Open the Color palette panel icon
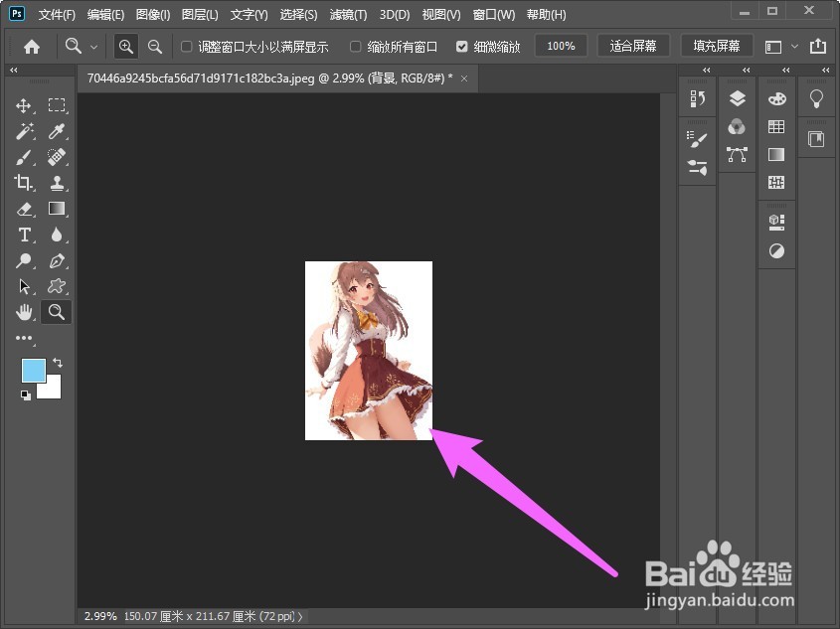The height and width of the screenshot is (629, 840). pyautogui.click(x=776, y=99)
